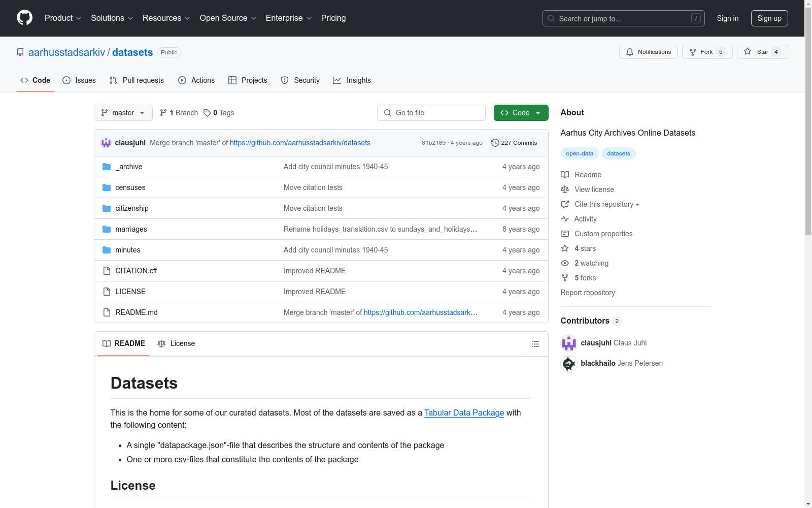The image size is (812, 508).
Task: Switch to the Projects tab
Action: [x=248, y=80]
